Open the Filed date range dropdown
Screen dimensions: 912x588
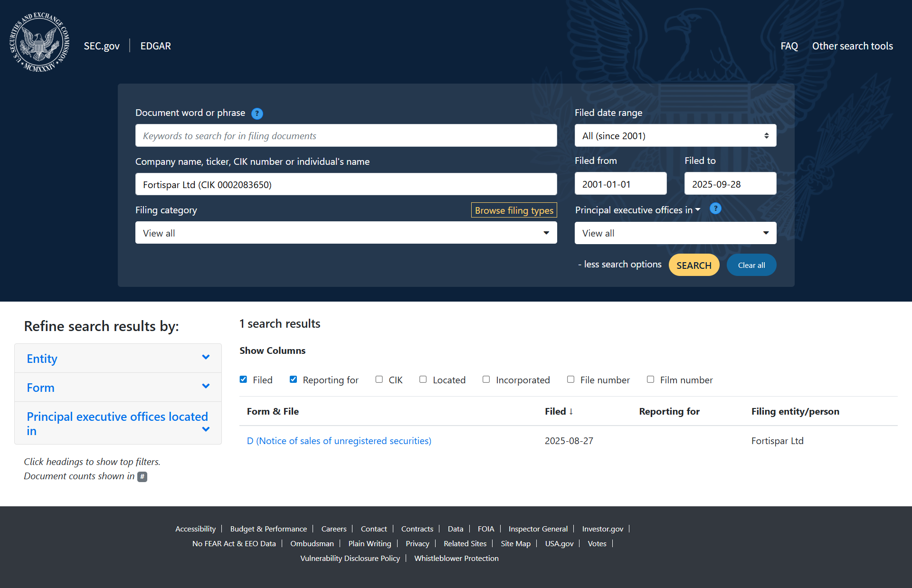pyautogui.click(x=675, y=136)
